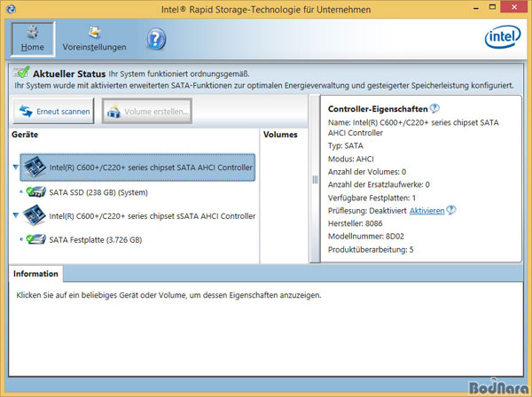Click the SATA Festplatte drive icon
Screen dimensions: 532x397
pyautogui.click(x=36, y=239)
